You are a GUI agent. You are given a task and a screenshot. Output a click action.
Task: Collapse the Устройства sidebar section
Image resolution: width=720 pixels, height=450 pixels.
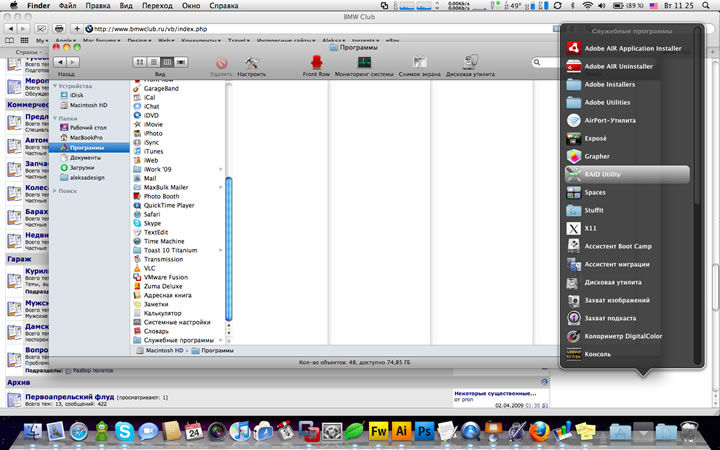55,86
